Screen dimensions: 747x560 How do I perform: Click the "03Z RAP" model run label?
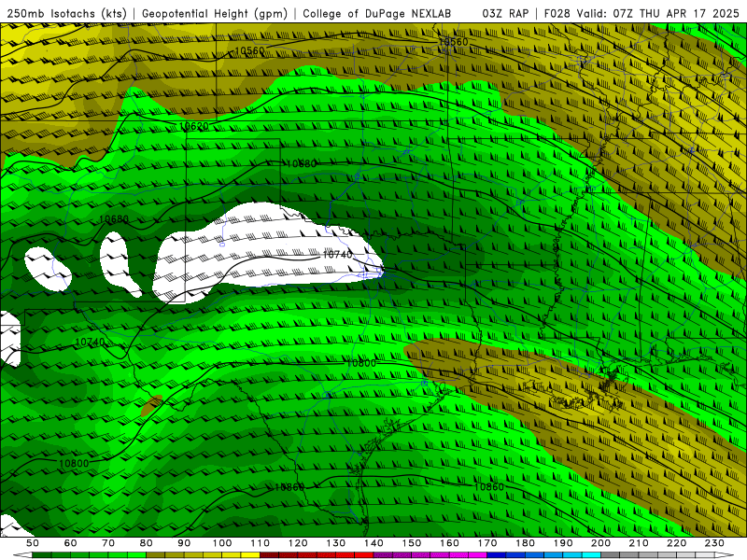coord(505,14)
